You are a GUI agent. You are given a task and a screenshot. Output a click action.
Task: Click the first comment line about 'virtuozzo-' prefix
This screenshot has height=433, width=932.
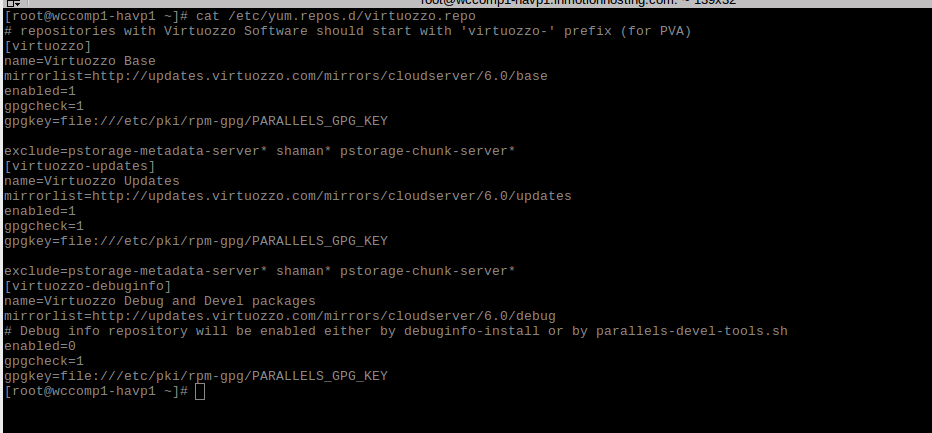click(348, 31)
